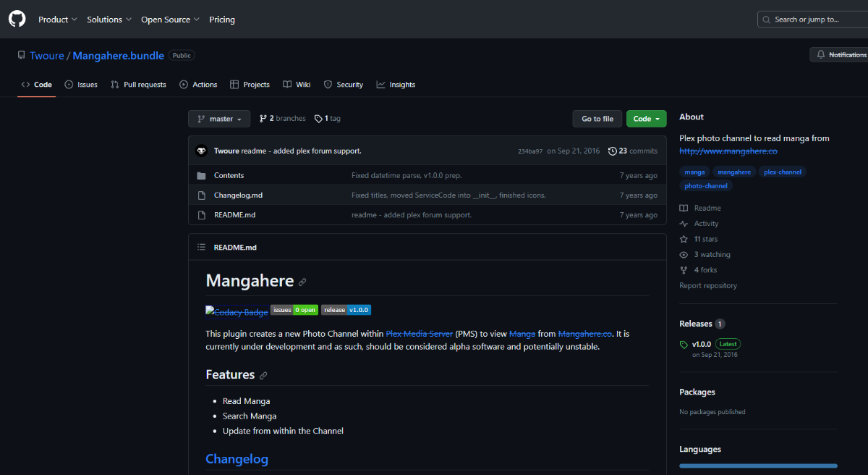Expand the Product menu
This screenshot has width=868, height=475.
click(58, 20)
